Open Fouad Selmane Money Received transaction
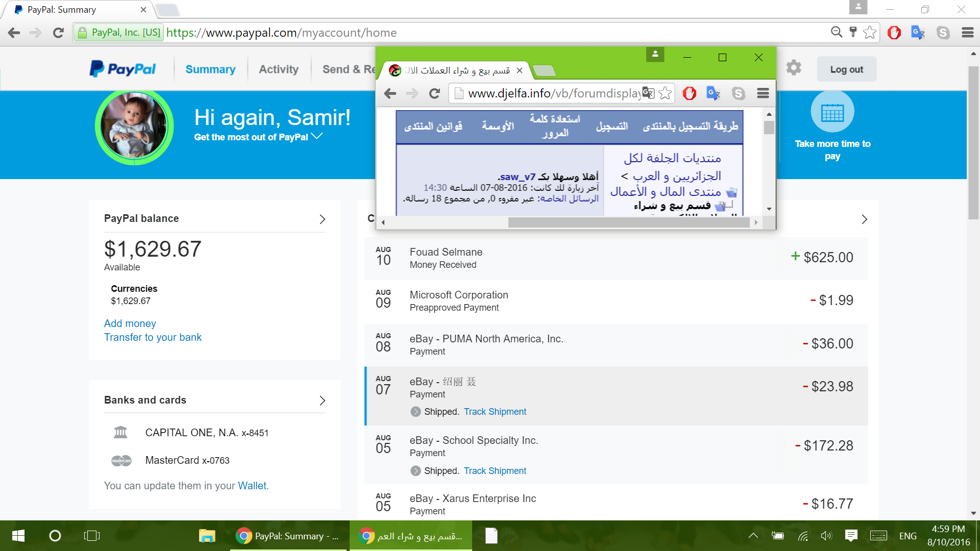This screenshot has height=551, width=980. point(616,258)
